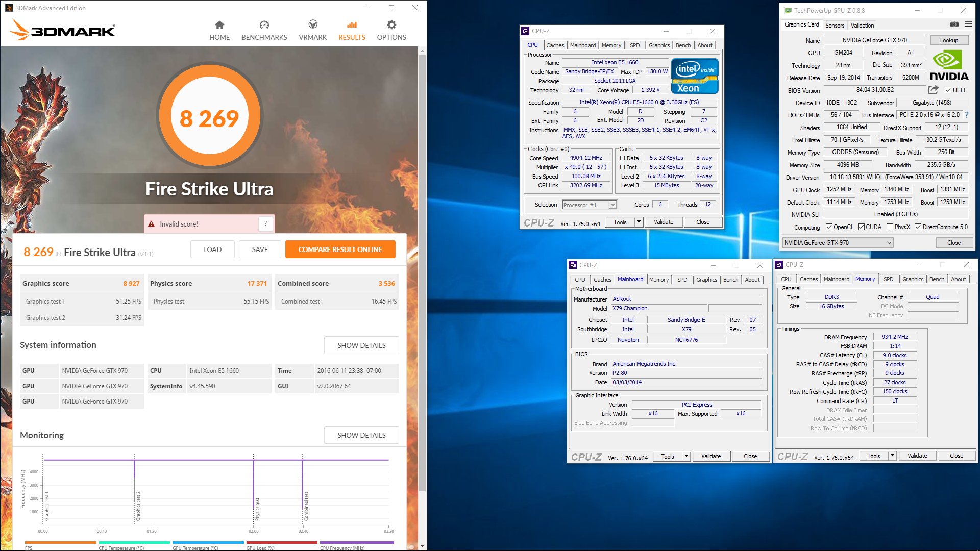Open the Results bar chart icon
The height and width of the screenshot is (551, 980).
tap(352, 24)
